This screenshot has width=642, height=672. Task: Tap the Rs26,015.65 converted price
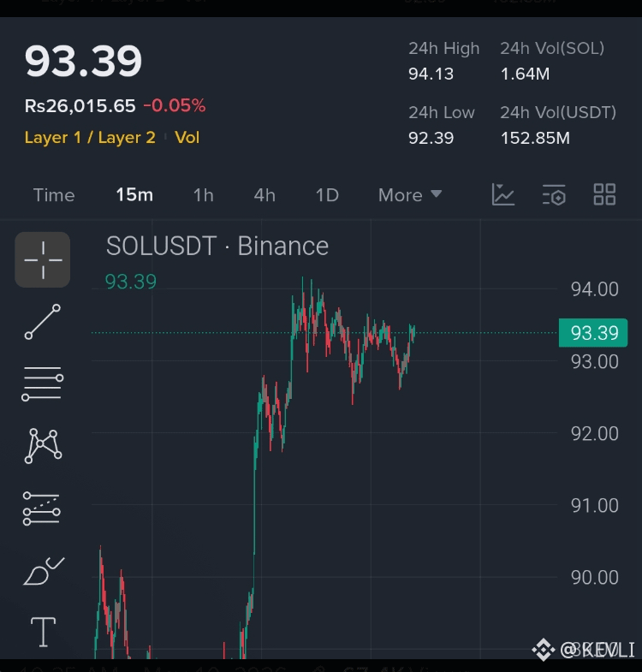click(x=80, y=106)
